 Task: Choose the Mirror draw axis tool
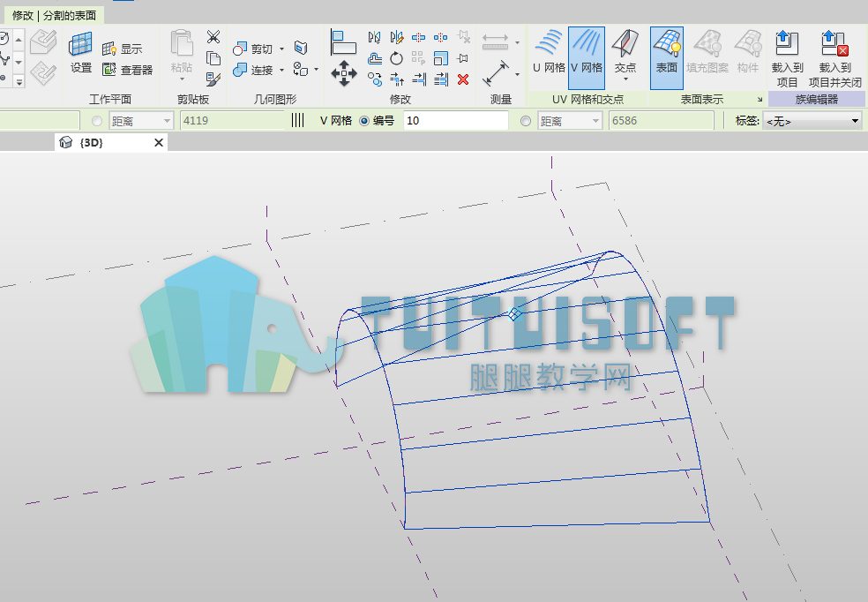pyautogui.click(x=396, y=37)
